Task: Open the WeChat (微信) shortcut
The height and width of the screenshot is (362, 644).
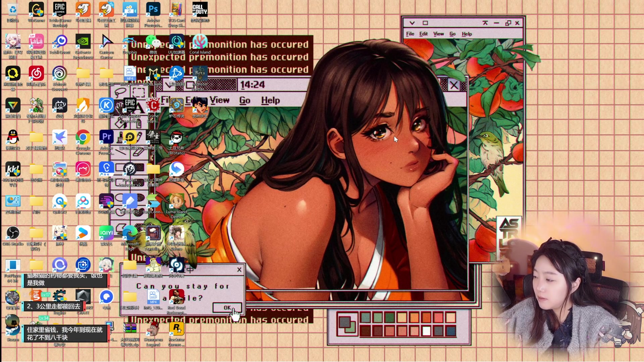Action: (153, 44)
